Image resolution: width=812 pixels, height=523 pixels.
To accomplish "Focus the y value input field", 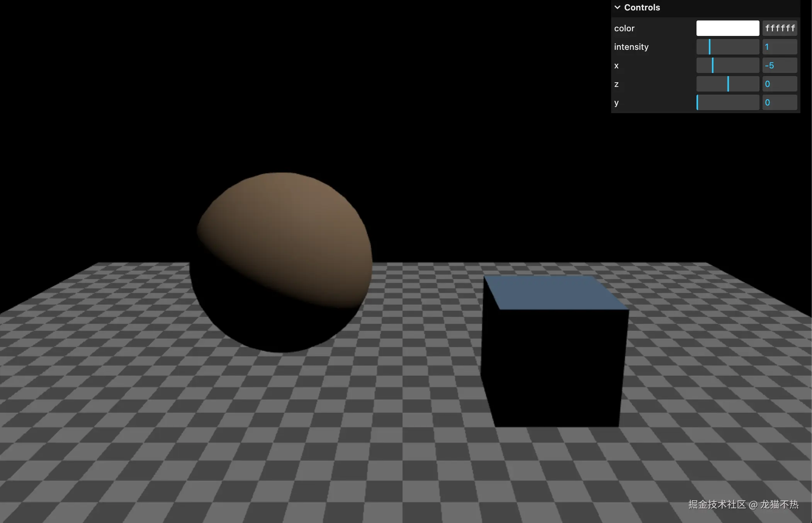I will 780,102.
